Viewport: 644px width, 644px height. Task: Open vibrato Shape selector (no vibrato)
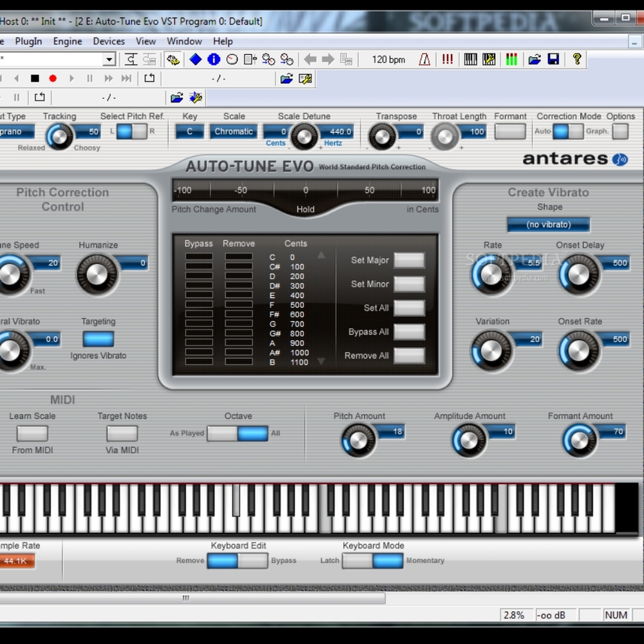pos(548,225)
